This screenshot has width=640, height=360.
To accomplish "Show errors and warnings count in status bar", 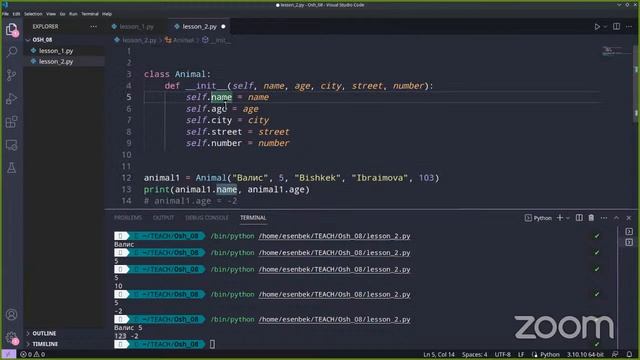I will [33, 354].
